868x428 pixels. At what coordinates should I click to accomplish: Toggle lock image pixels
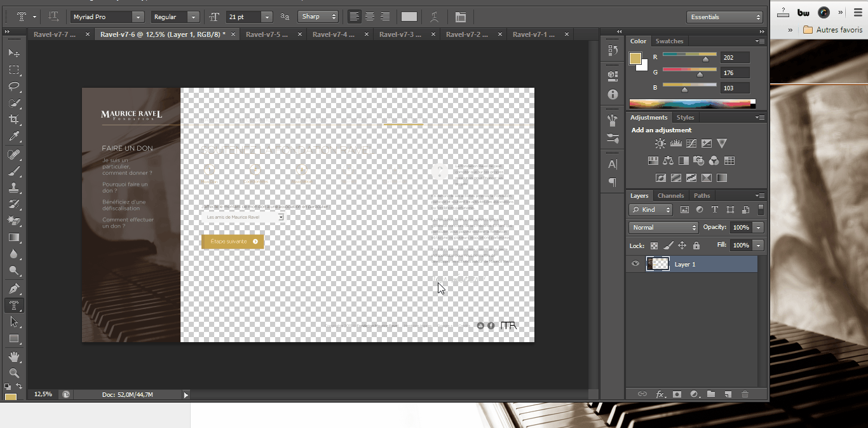click(668, 245)
